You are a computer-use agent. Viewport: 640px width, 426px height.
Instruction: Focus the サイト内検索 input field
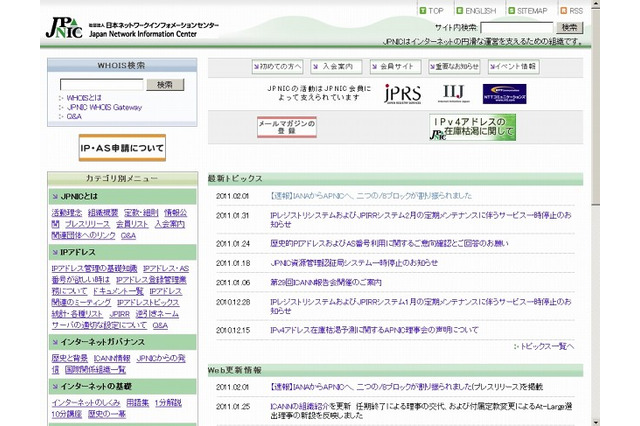517,28
